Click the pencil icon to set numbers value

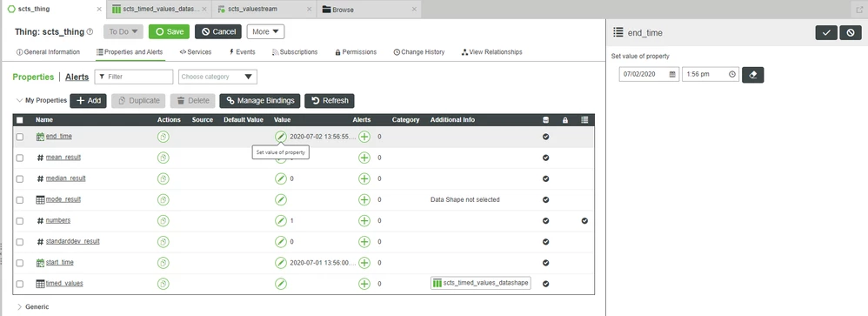point(281,220)
